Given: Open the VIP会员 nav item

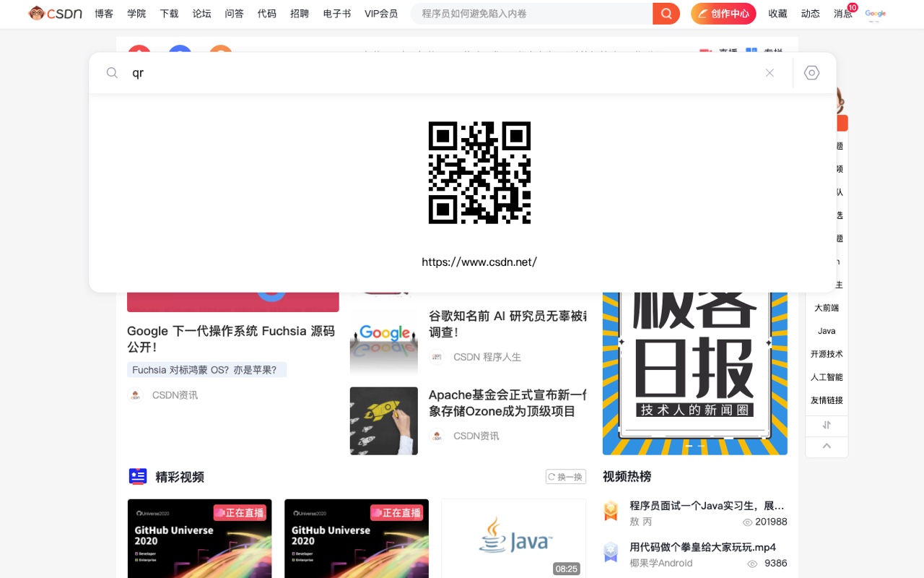Looking at the screenshot, I should click(381, 13).
